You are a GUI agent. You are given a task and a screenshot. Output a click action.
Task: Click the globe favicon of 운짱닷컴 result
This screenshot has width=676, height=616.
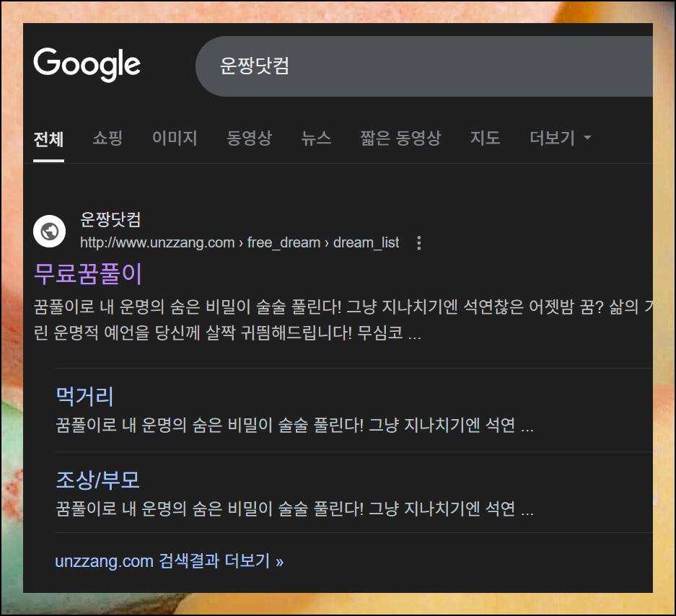(50, 232)
